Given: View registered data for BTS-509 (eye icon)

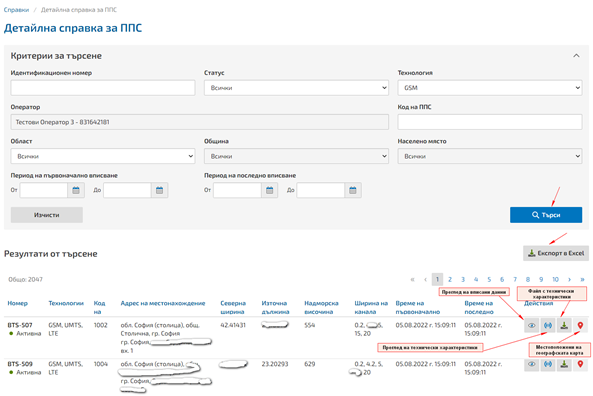Looking at the screenshot, I should click(x=531, y=364).
